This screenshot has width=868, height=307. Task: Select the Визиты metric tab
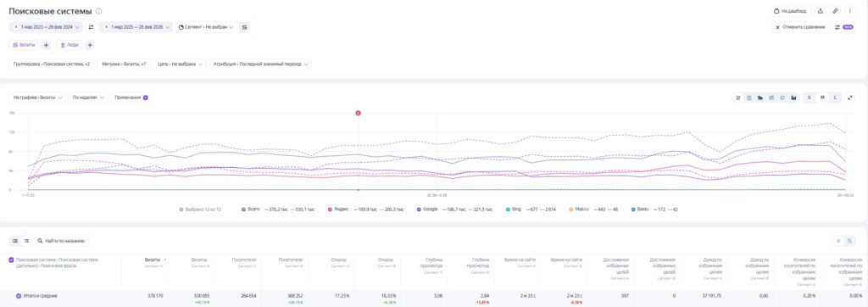pyautogui.click(x=25, y=45)
